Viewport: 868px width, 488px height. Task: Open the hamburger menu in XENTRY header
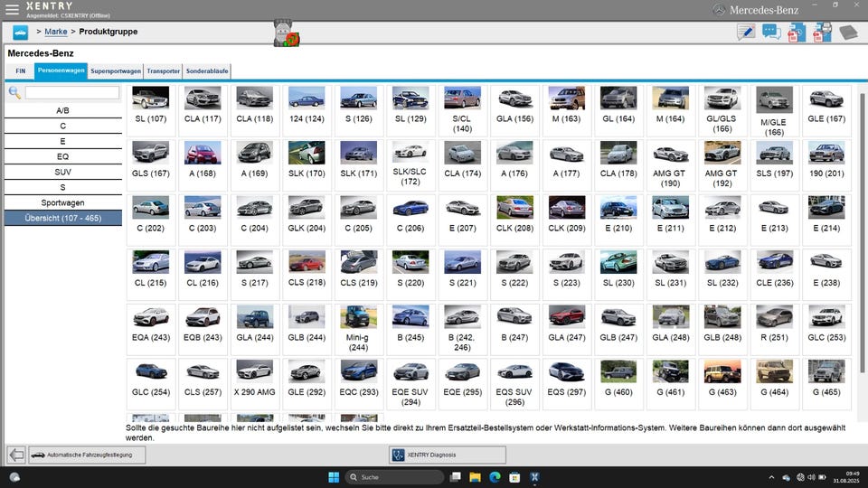[x=12, y=9]
